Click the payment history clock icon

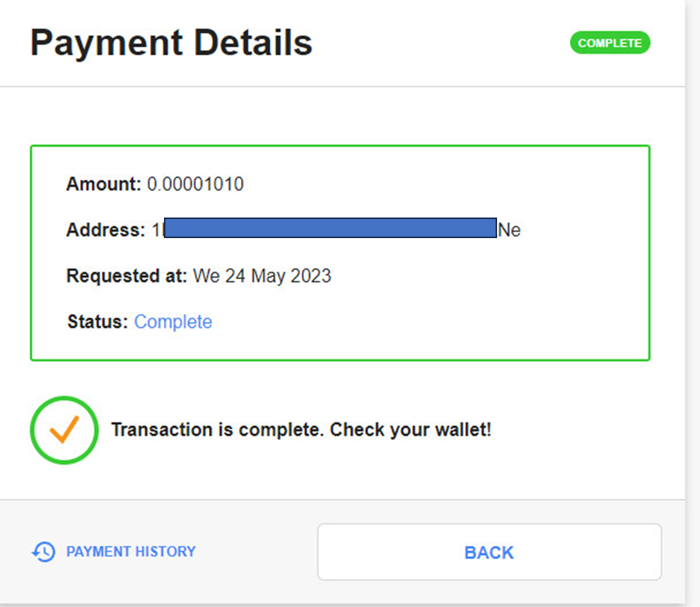click(x=43, y=552)
